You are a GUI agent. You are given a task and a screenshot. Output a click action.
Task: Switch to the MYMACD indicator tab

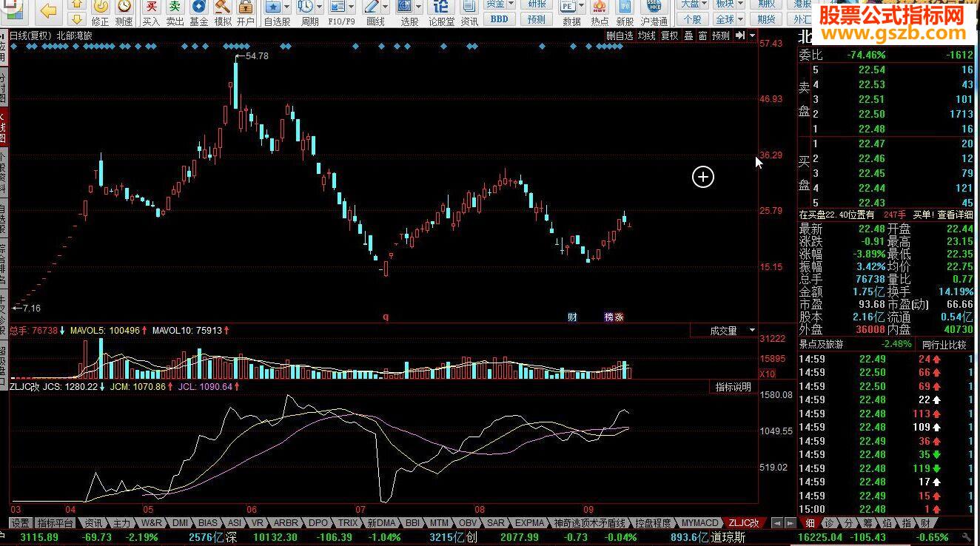point(699,523)
